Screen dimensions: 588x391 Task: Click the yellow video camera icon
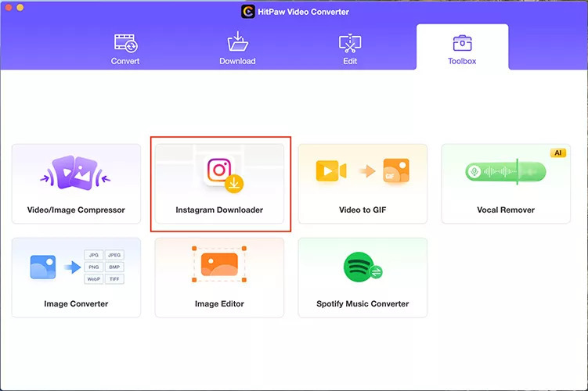pos(331,171)
